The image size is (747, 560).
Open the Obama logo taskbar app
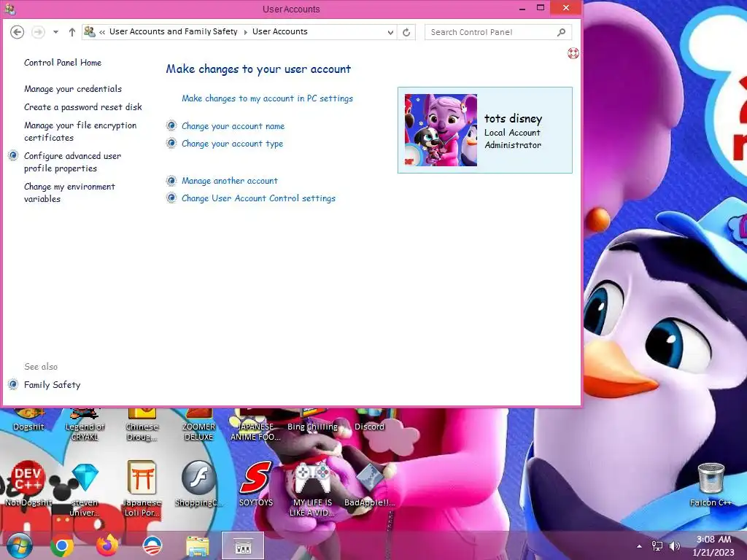click(x=152, y=546)
